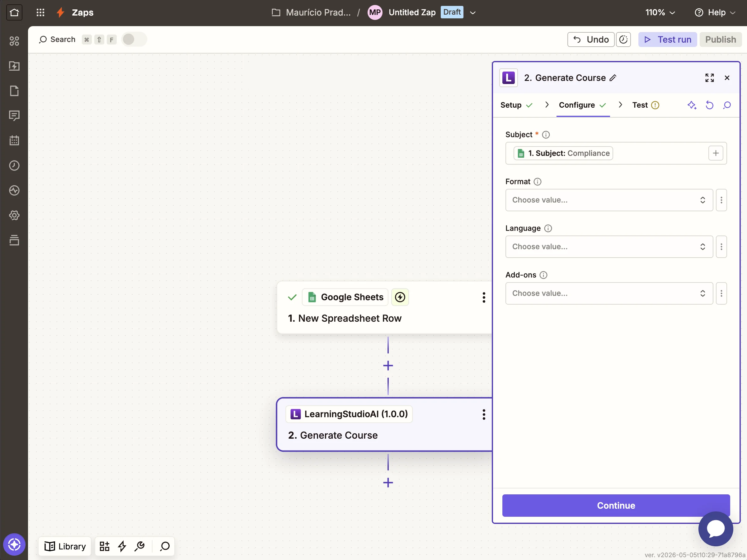Open the AI copilot icon at sidebar bottom
Screen dimensions: 747x560
(x=14, y=544)
